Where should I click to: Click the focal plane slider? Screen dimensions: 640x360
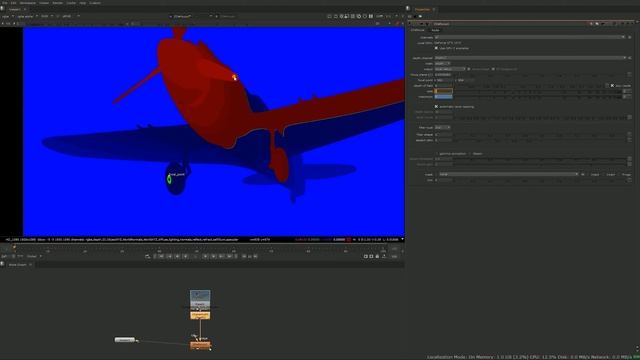[540, 75]
